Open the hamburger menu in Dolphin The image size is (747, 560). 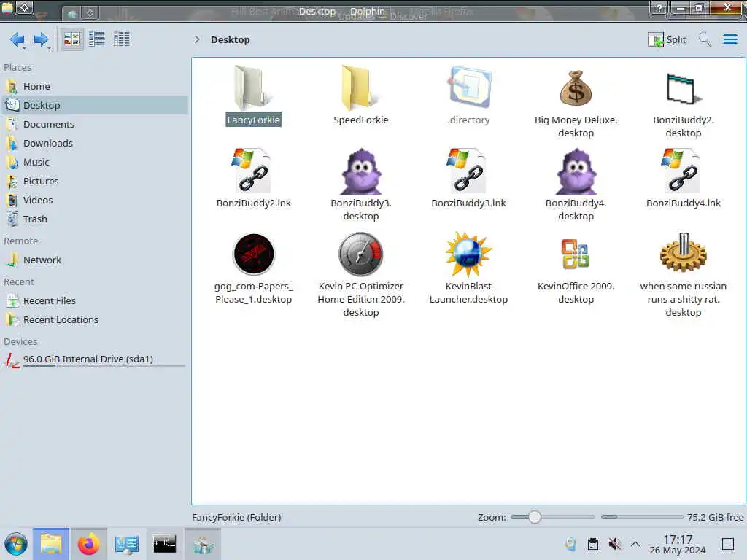(x=729, y=39)
